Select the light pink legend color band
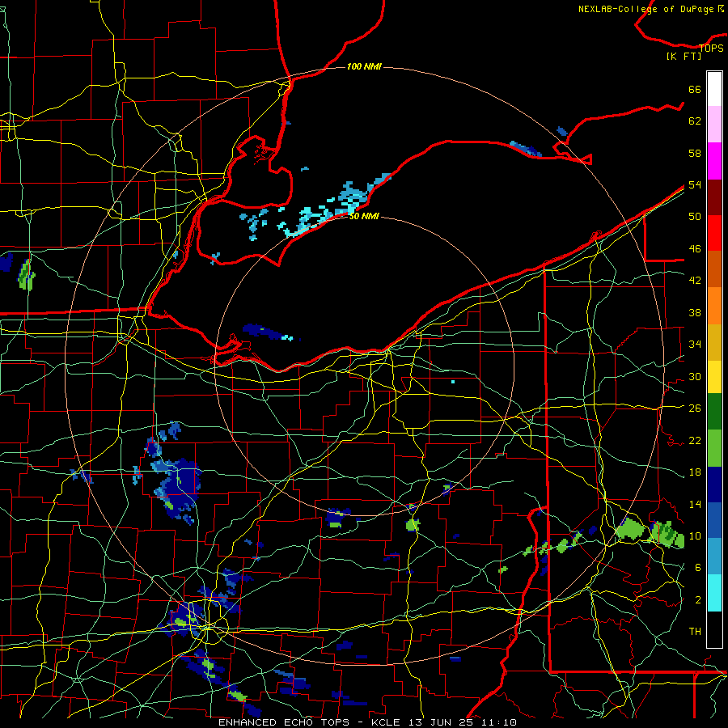Screen dimensions: 728x728 pyautogui.click(x=714, y=125)
